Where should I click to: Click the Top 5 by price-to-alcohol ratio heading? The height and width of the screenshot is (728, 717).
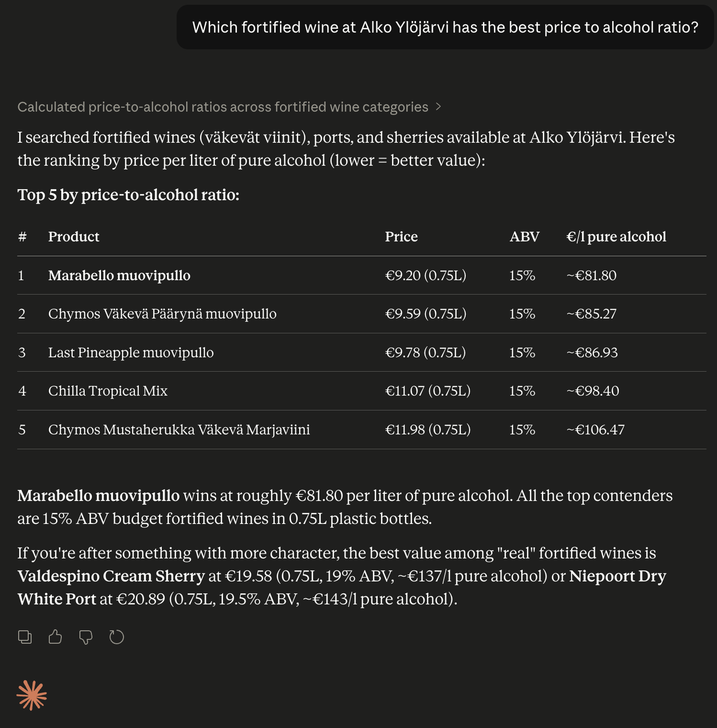(x=128, y=195)
